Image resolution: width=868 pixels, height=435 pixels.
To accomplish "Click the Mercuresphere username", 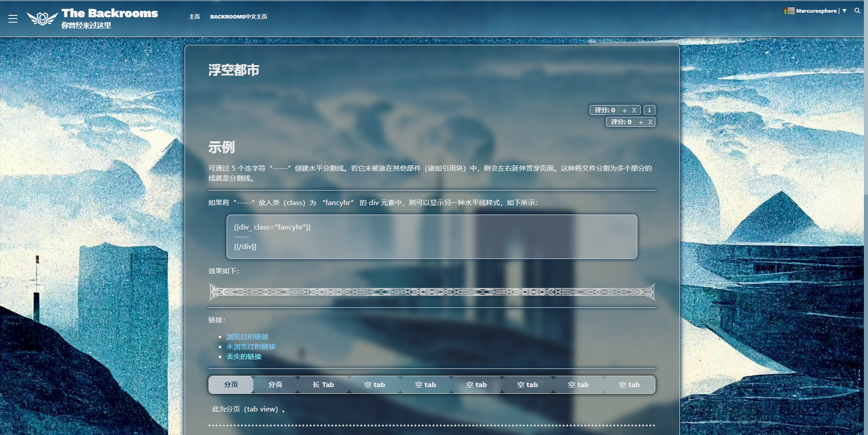I will 816,11.
